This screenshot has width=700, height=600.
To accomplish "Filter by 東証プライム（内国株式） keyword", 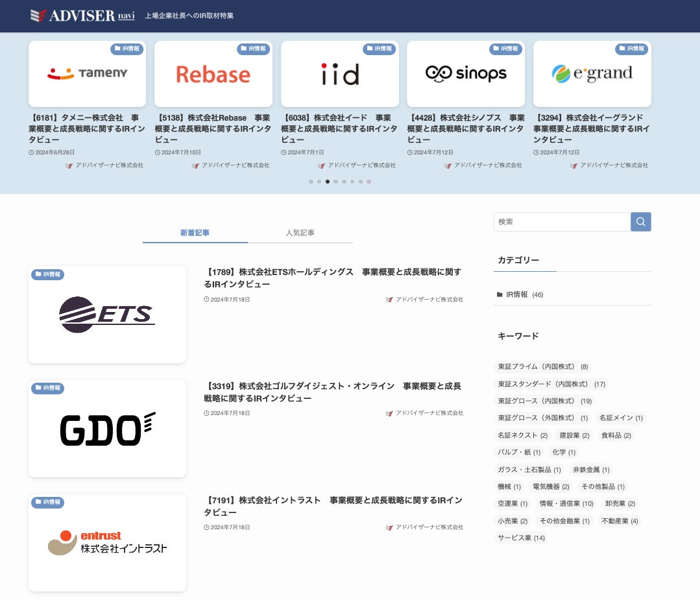I will 543,367.
